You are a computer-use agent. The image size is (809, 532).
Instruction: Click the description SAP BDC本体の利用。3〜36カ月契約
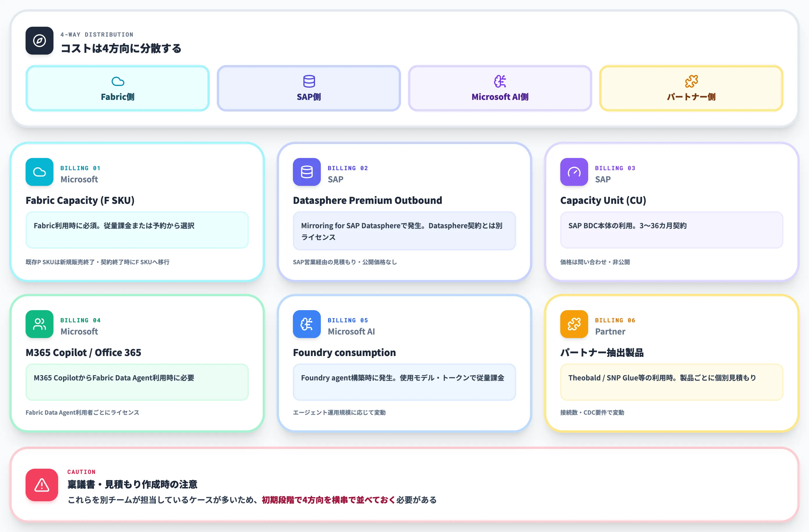627,226
